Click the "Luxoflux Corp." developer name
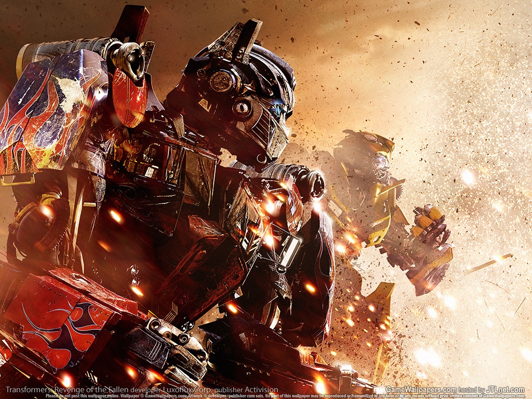Viewport: 532px width, 399px height. coord(188,390)
